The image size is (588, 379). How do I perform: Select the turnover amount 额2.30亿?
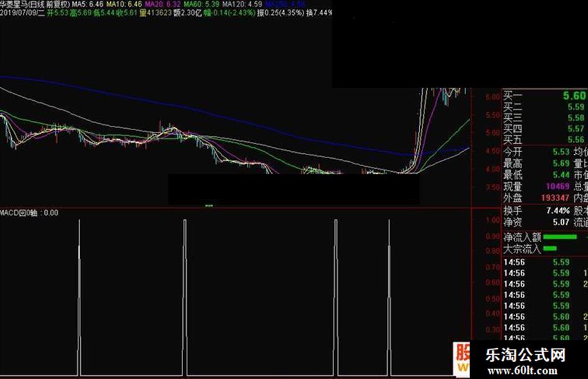(x=187, y=13)
